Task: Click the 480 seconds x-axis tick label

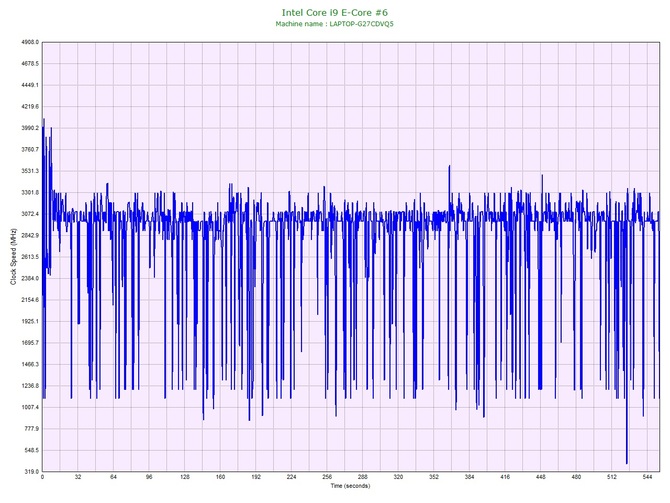Action: coord(576,477)
